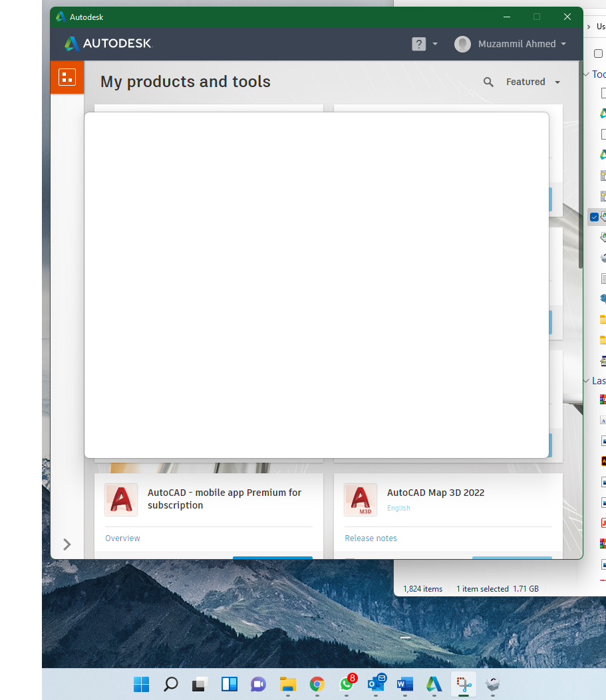Open Overview for AutoCAD mobile app Premium
606x700 pixels.
pyautogui.click(x=122, y=538)
